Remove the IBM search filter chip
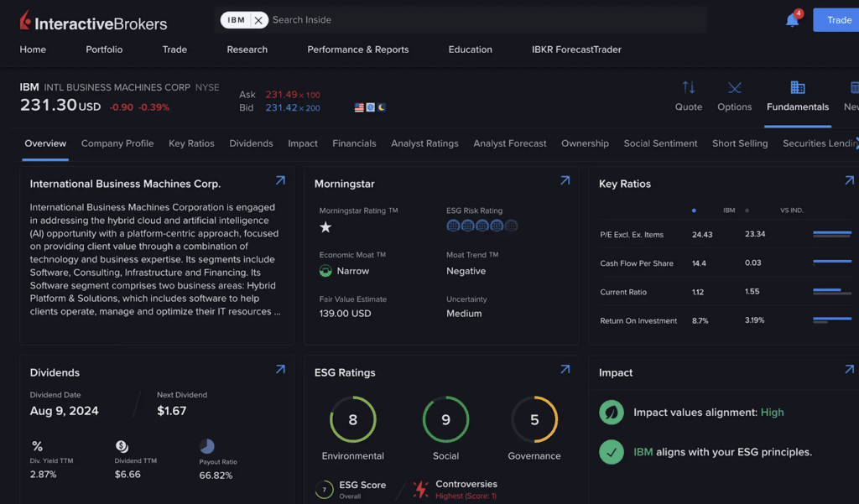This screenshot has width=859, height=504. pos(258,20)
